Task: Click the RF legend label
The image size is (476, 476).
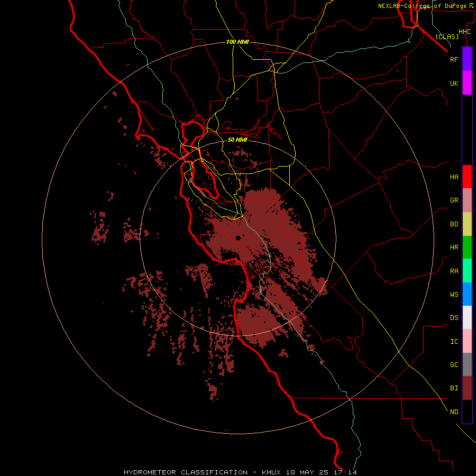Action: (x=454, y=59)
